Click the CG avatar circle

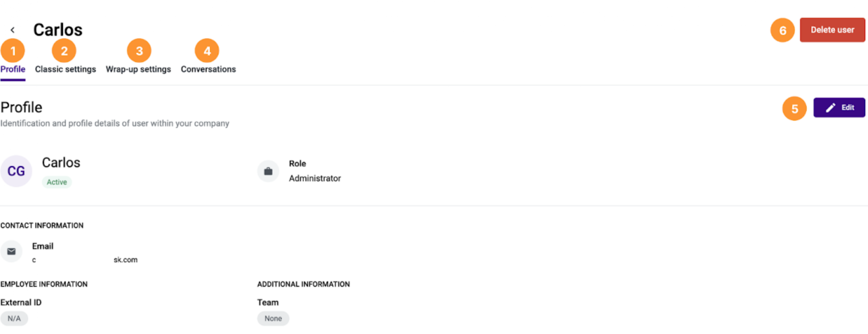16,171
